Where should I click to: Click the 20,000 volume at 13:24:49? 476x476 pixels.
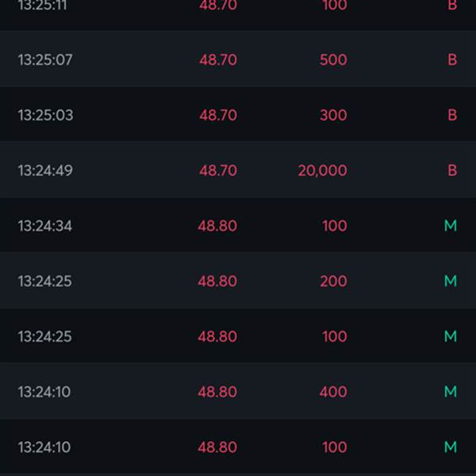[x=322, y=171]
